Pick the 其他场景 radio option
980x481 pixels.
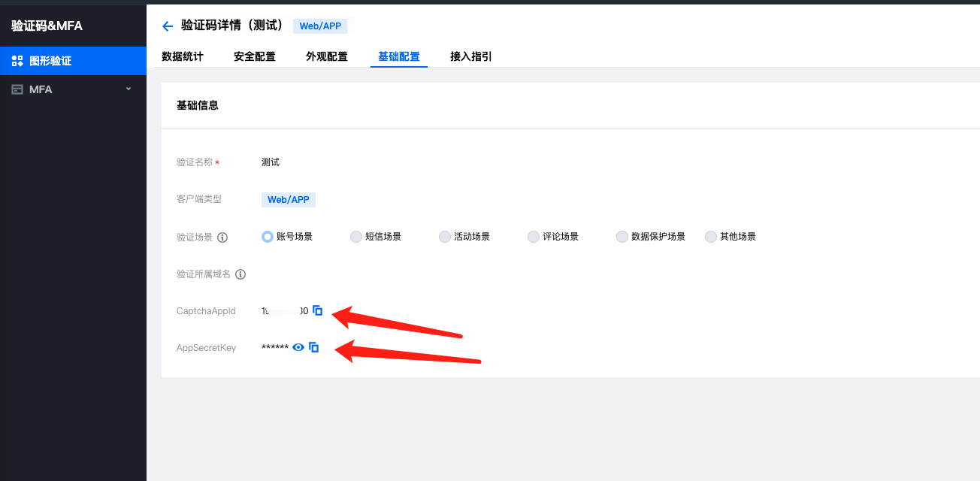tap(710, 237)
